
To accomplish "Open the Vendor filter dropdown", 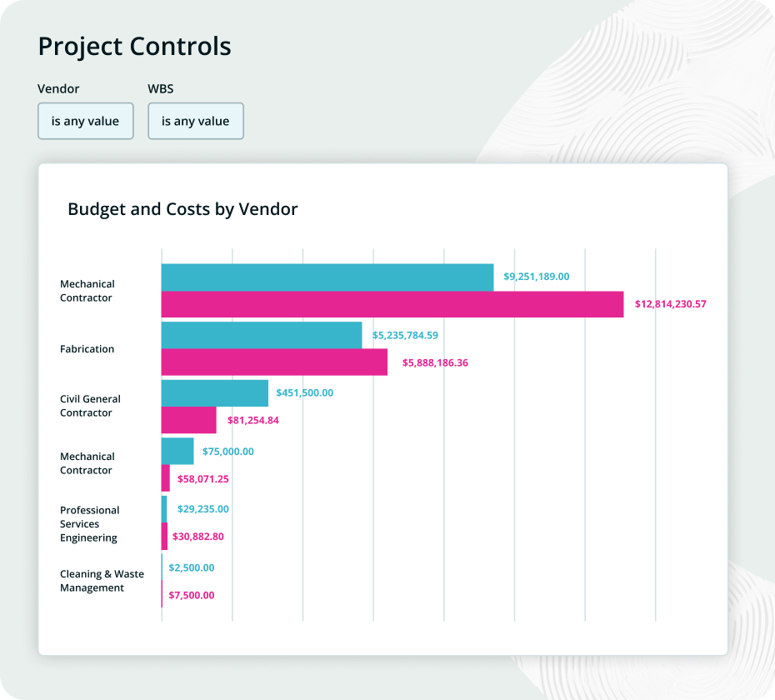I will 85,121.
